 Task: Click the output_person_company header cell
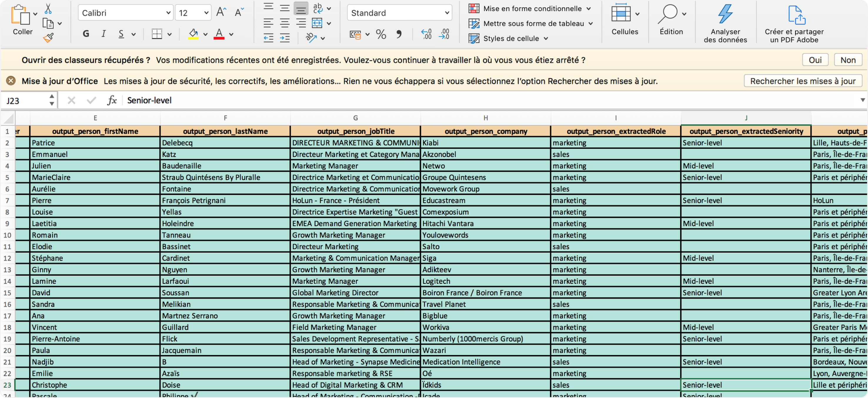click(x=485, y=131)
